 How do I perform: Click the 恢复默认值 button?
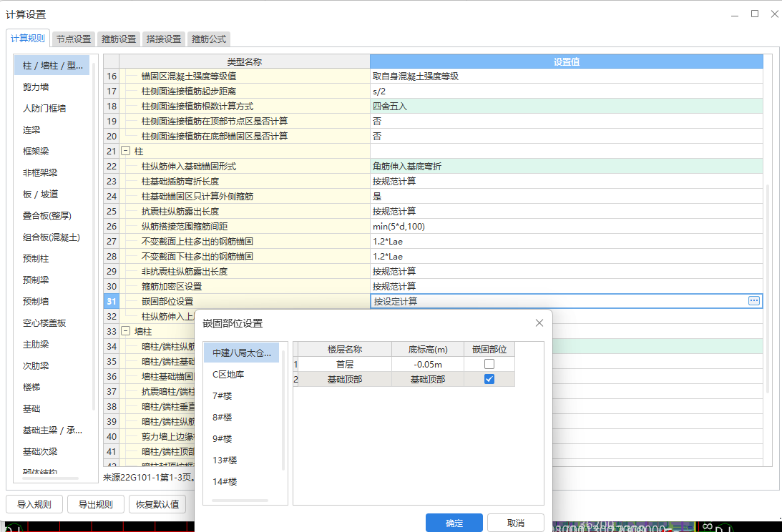click(x=157, y=504)
